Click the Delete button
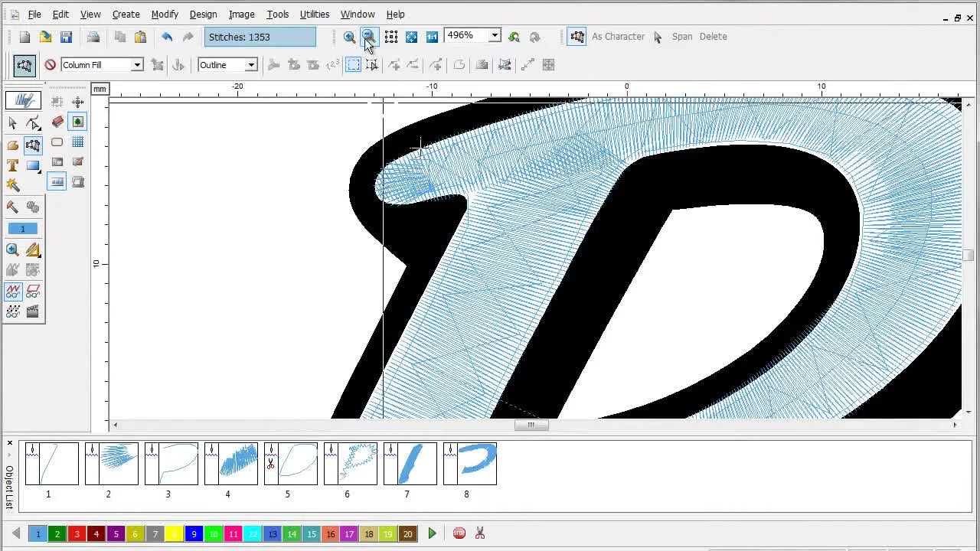980x551 pixels. (713, 37)
